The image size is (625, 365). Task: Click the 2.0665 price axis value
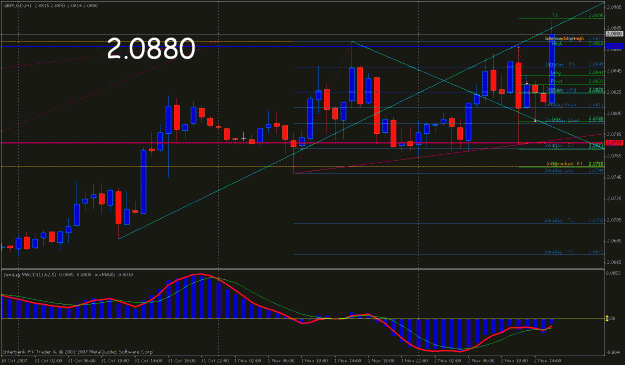coord(614,262)
